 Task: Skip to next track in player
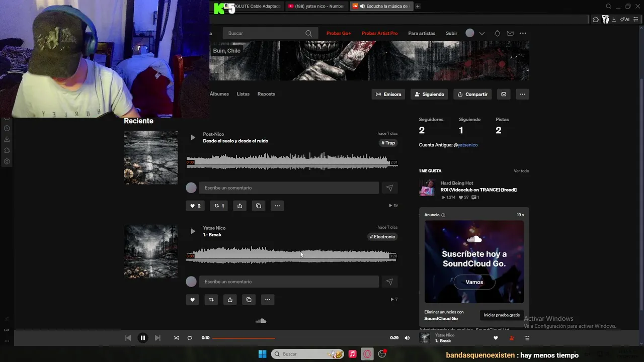[x=157, y=338]
